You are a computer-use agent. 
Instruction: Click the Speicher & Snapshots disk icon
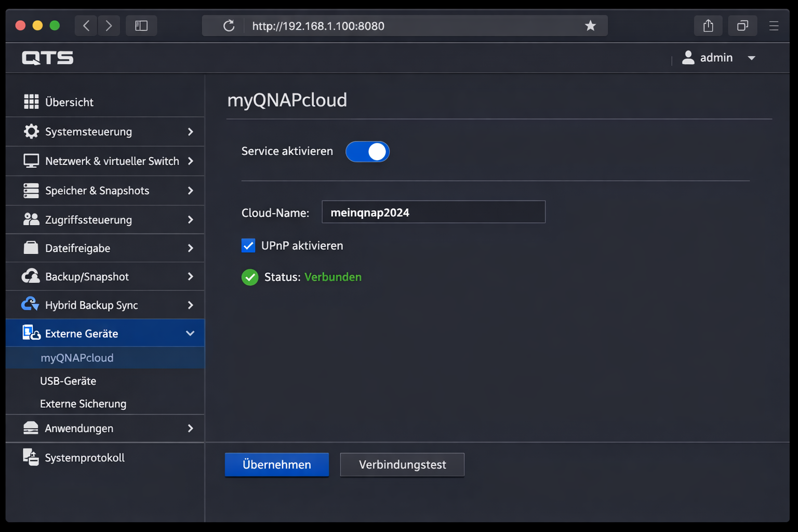click(x=31, y=191)
